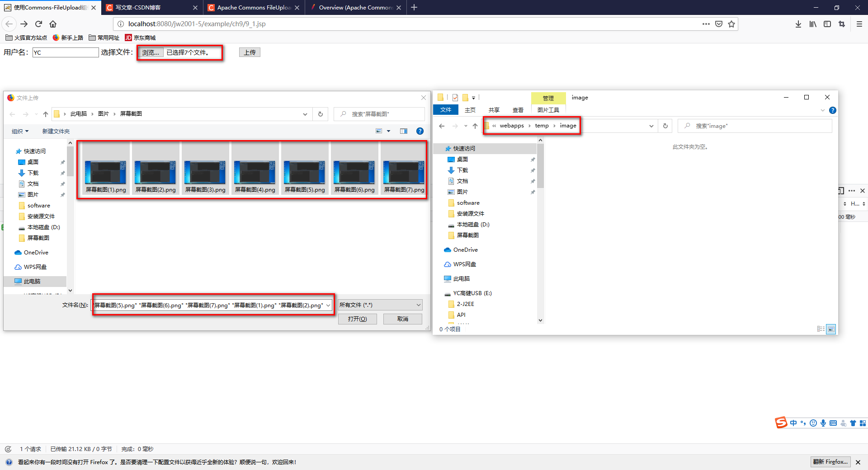Click the 上传 upload button
The image size is (868, 470).
(x=250, y=52)
